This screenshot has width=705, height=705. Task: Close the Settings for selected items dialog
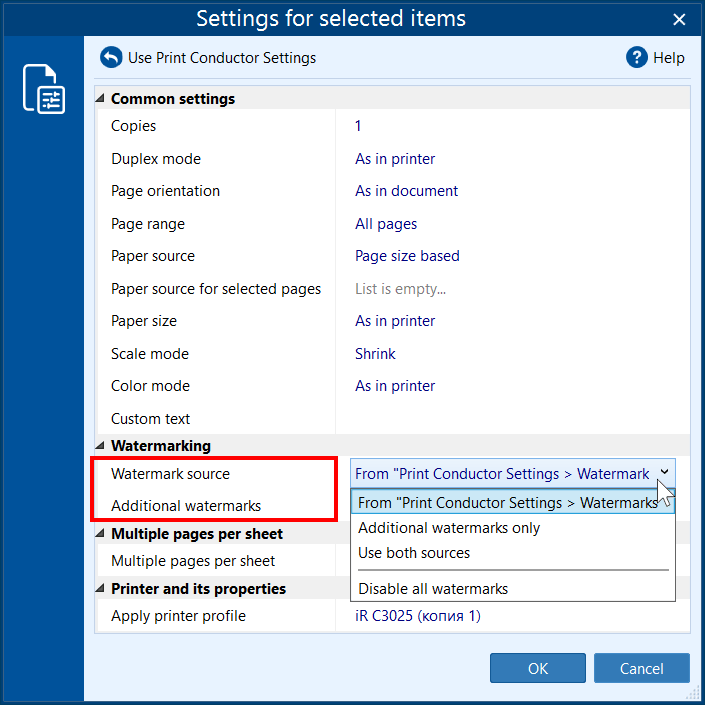(x=679, y=19)
